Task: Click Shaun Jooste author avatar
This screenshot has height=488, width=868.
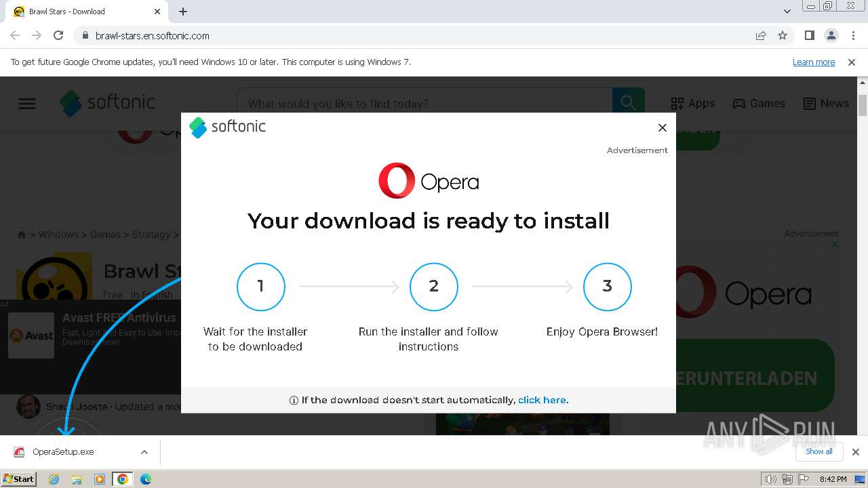Action: (28, 406)
